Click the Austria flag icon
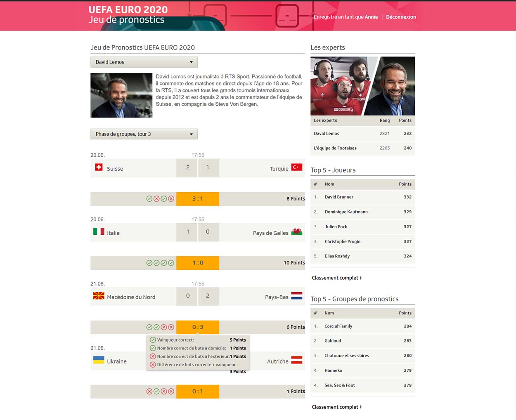This screenshot has height=420, width=516. (x=297, y=360)
